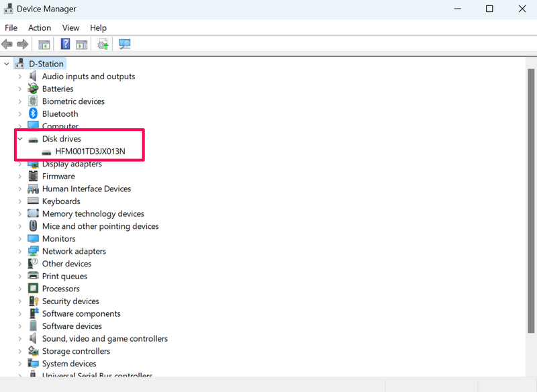Open the File menu
The image size is (537, 392).
(x=11, y=28)
